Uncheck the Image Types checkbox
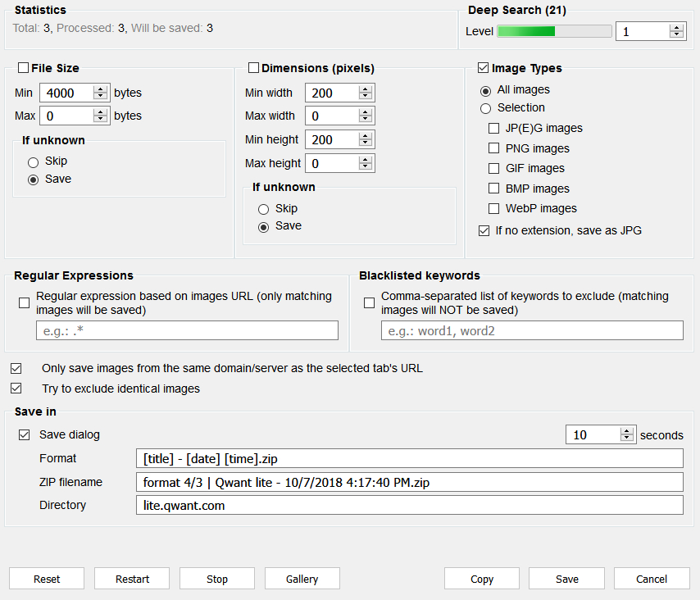Image resolution: width=700 pixels, height=600 pixels. (x=483, y=68)
